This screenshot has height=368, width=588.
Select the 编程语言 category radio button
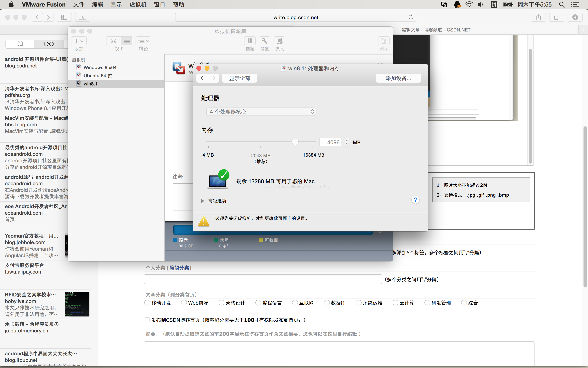click(258, 303)
